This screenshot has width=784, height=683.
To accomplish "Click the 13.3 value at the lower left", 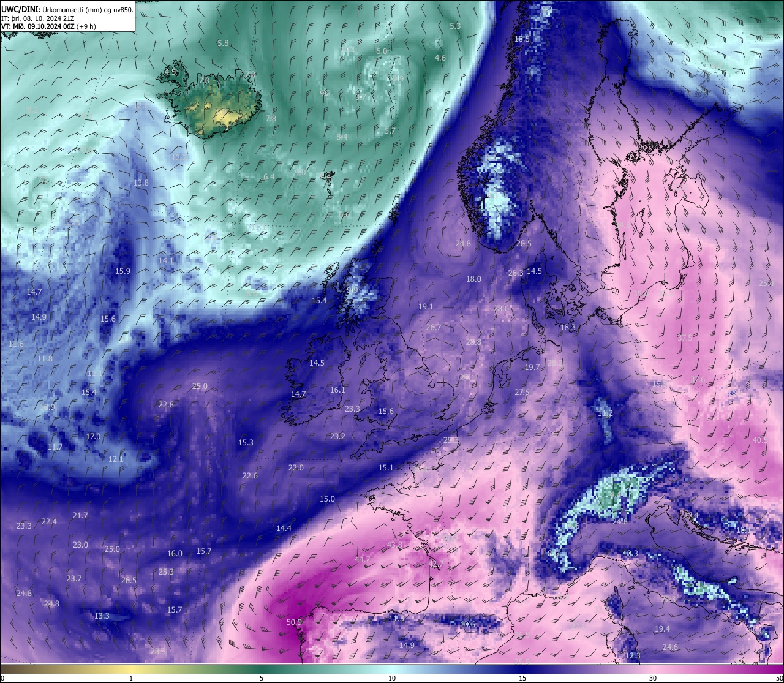I will point(102,616).
